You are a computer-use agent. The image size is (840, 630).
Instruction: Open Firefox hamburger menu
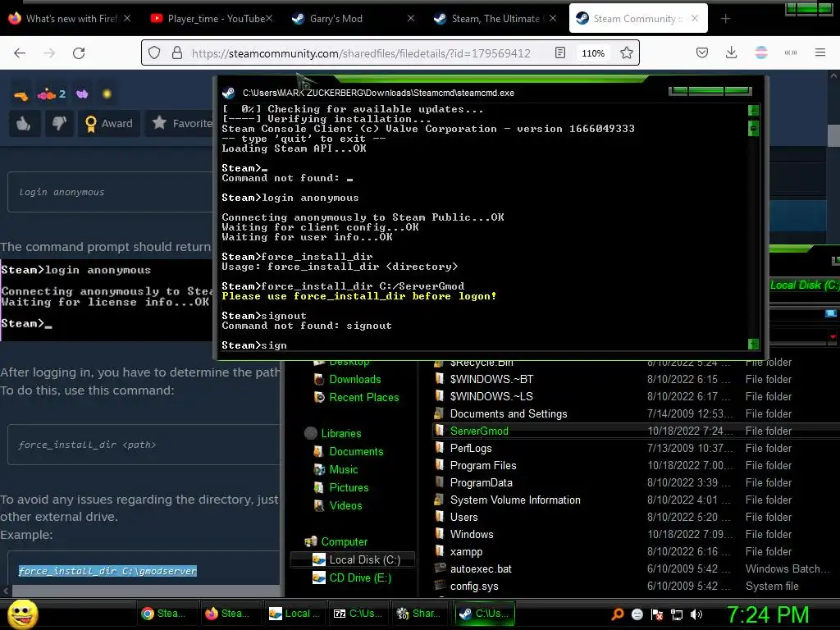[x=819, y=53]
